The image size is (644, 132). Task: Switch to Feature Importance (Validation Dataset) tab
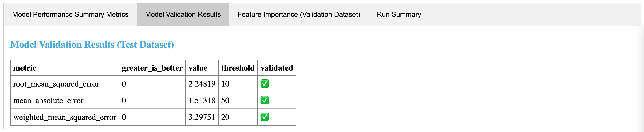coord(299,15)
